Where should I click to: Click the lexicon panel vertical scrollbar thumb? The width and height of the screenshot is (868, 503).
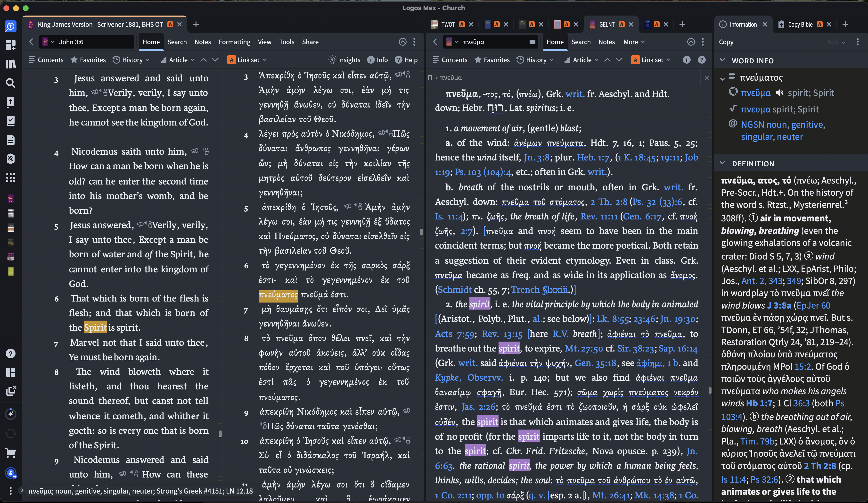pos(710,390)
